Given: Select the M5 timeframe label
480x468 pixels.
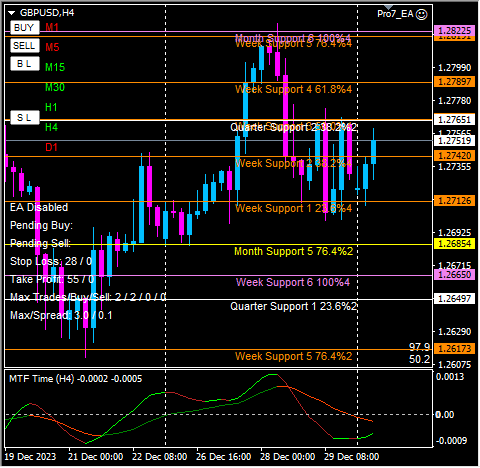Looking at the screenshot, I should coord(52,47).
